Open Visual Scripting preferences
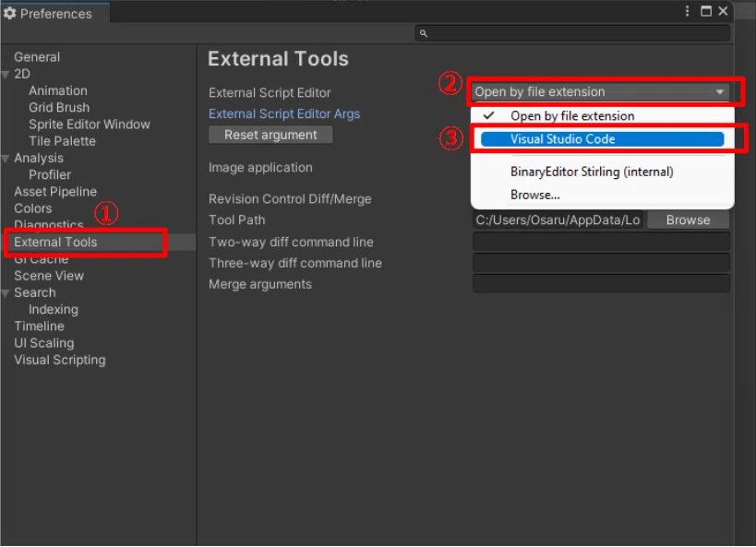Viewport: 756px width, 547px height. (x=60, y=360)
